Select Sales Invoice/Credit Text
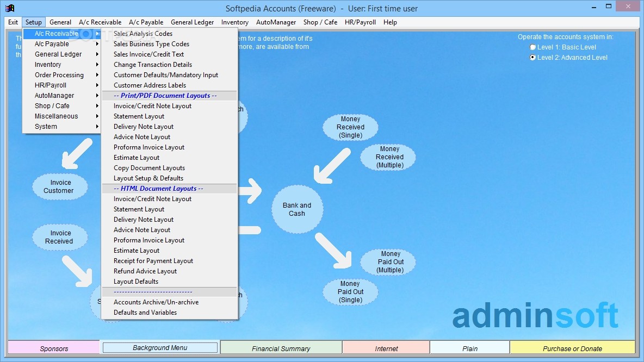 tap(169, 54)
